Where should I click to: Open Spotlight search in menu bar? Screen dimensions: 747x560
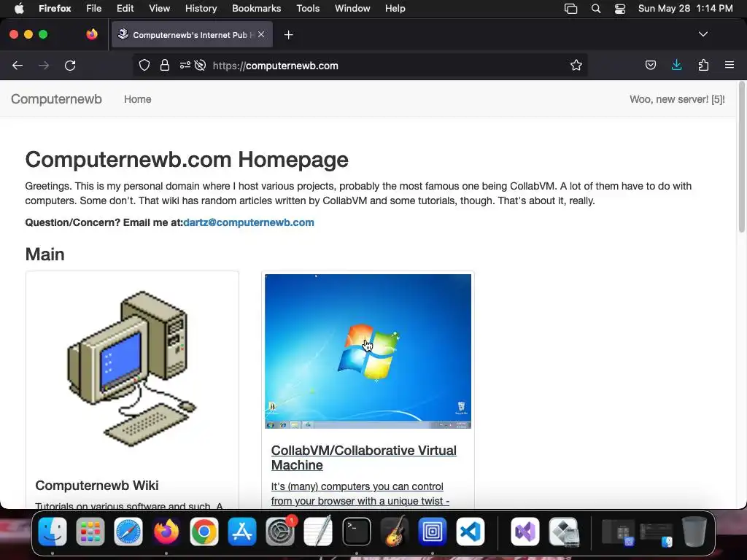point(595,9)
